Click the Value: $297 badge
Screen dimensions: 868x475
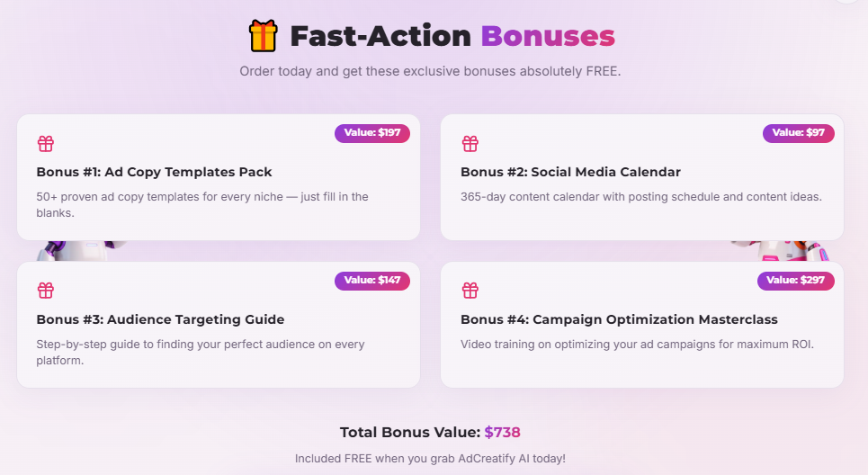click(x=795, y=281)
